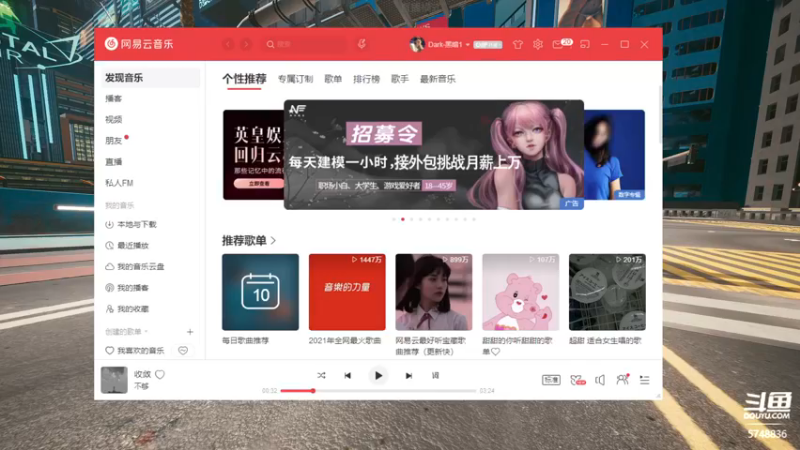Screen dimensions: 800x450
Task: Open settings gear icon
Action: (x=538, y=44)
